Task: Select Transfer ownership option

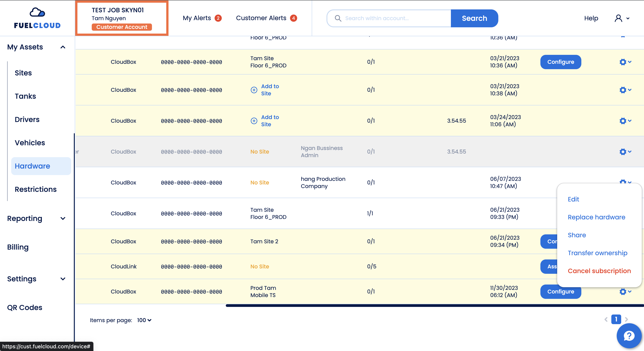Action: [597, 253]
